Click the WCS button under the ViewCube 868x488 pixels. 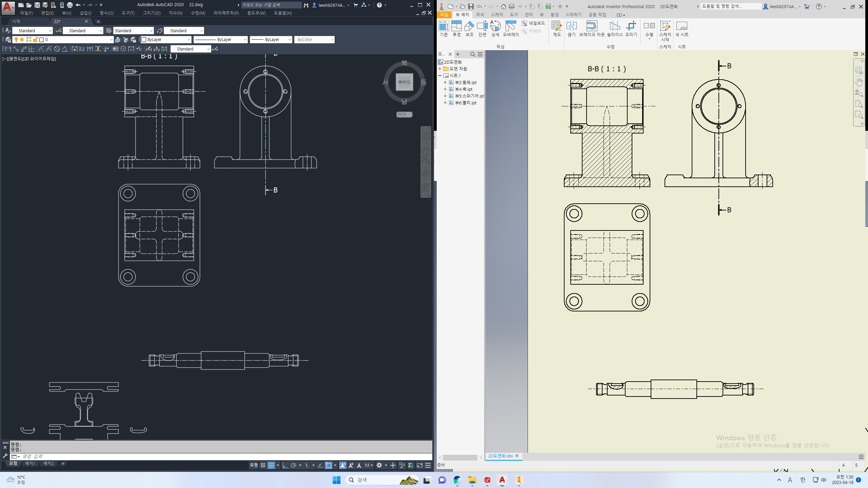point(404,114)
